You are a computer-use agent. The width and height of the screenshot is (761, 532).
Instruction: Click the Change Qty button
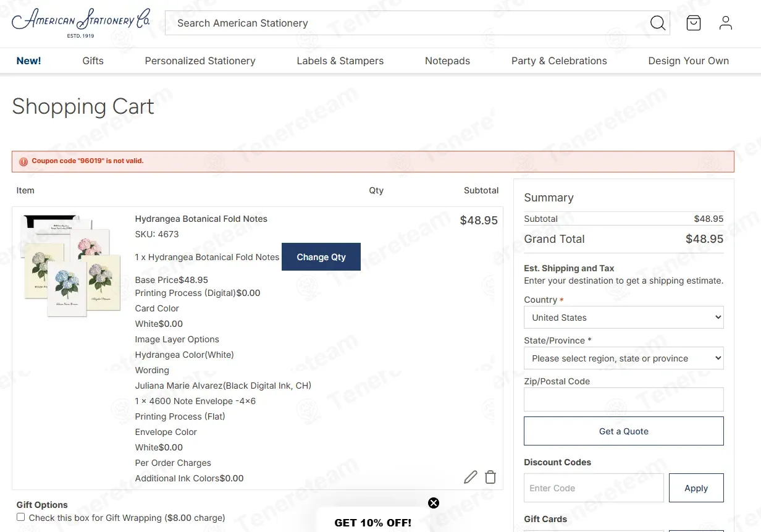point(321,257)
